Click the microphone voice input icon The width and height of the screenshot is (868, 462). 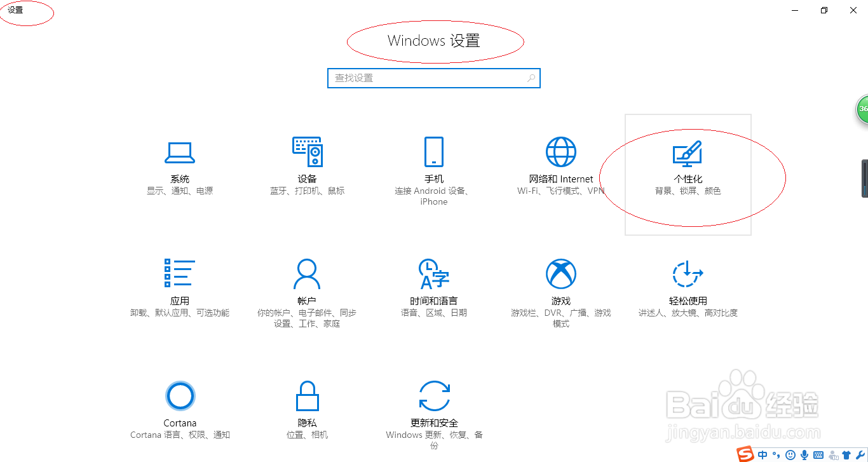point(804,455)
